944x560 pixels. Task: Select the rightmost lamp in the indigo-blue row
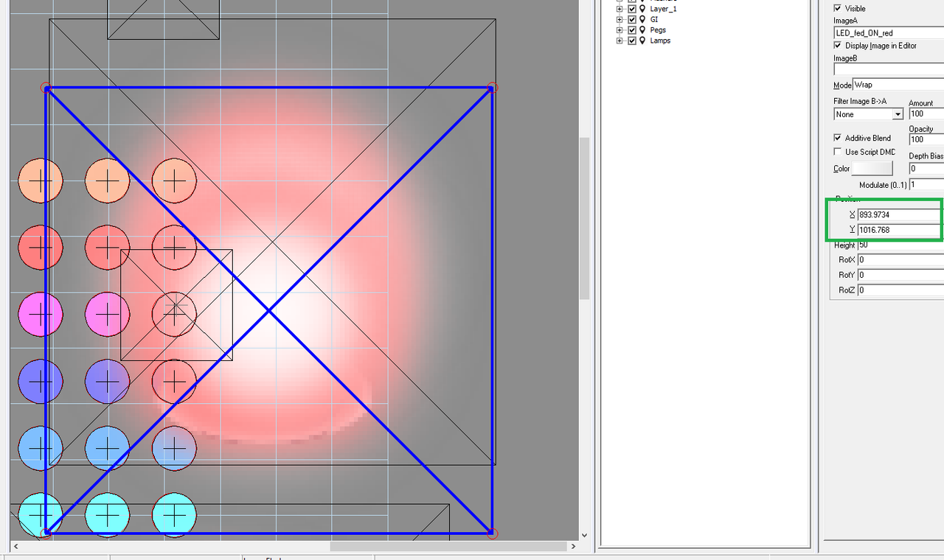pyautogui.click(x=174, y=382)
